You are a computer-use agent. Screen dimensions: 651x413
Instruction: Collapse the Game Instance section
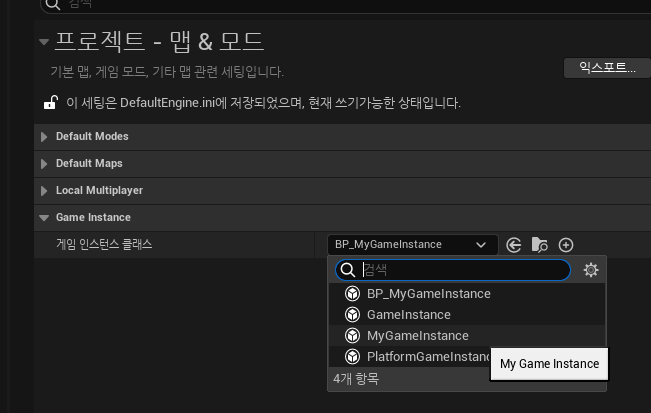coord(44,217)
